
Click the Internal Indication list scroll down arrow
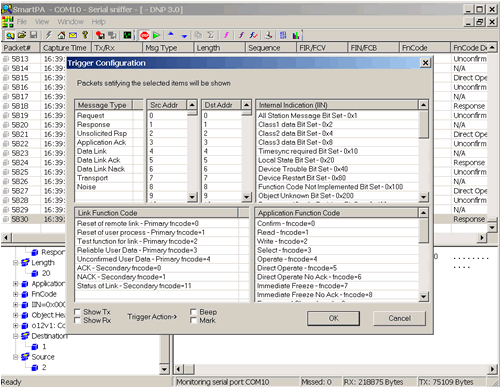423,197
